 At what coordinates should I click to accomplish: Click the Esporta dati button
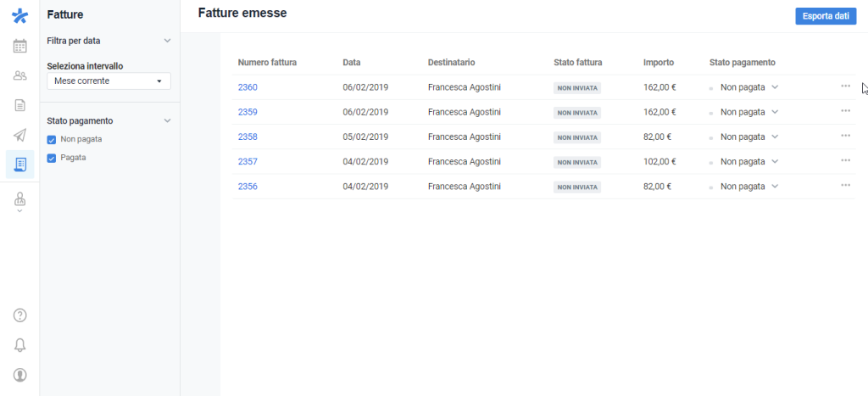825,16
